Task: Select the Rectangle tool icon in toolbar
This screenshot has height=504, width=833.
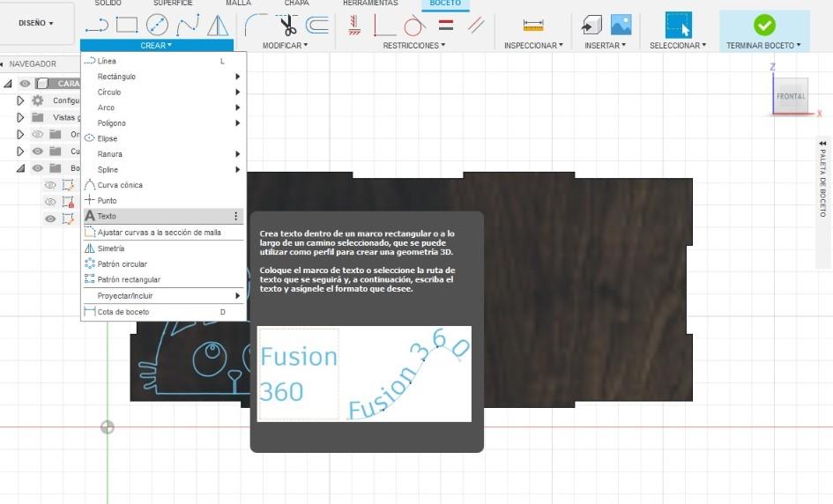Action: (127, 25)
